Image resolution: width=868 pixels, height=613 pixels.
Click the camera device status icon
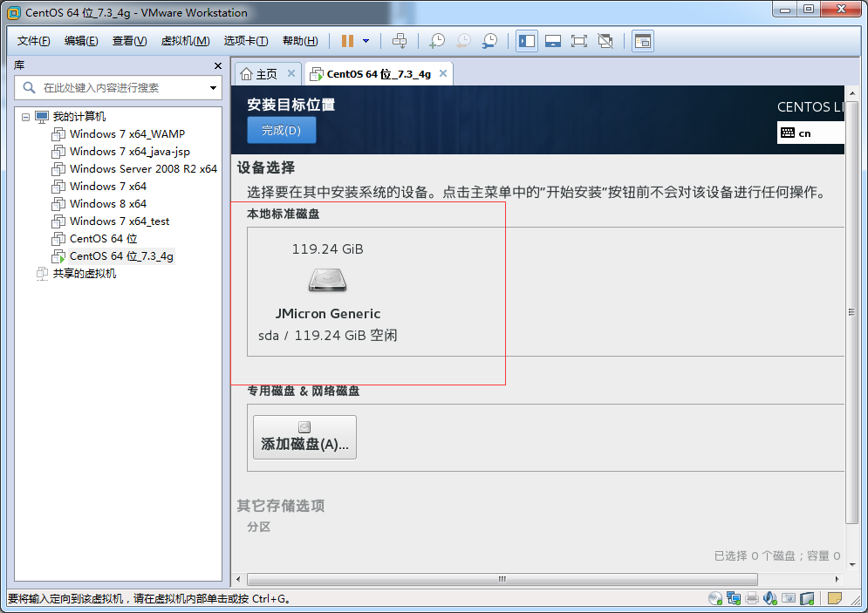(789, 598)
